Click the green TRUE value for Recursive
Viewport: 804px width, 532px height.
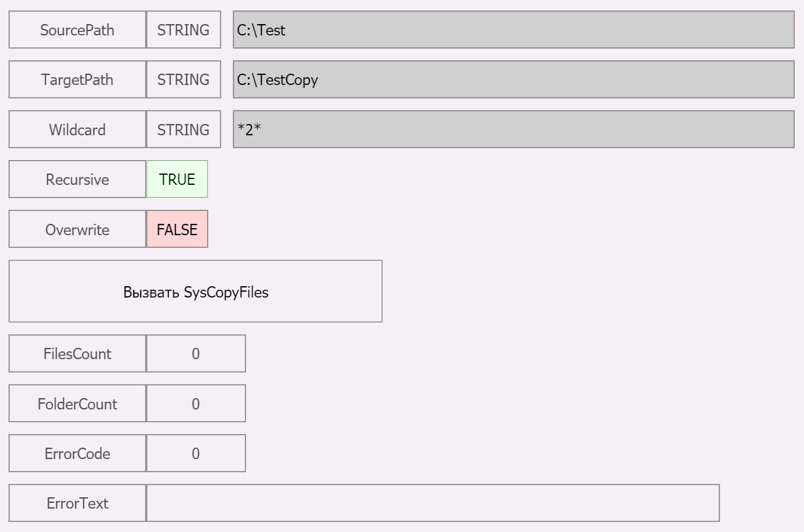[177, 179]
